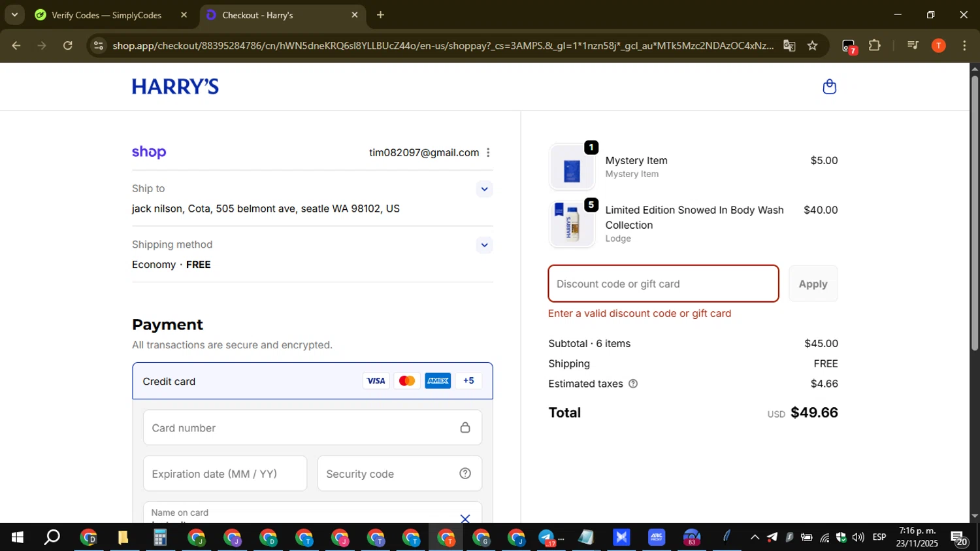
Task: Click the Mystery Item product thumbnail
Action: pyautogui.click(x=572, y=167)
